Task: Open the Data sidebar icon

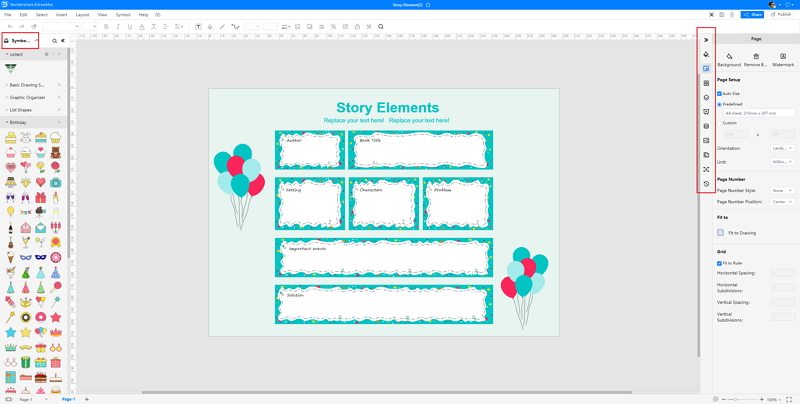Action: point(706,126)
